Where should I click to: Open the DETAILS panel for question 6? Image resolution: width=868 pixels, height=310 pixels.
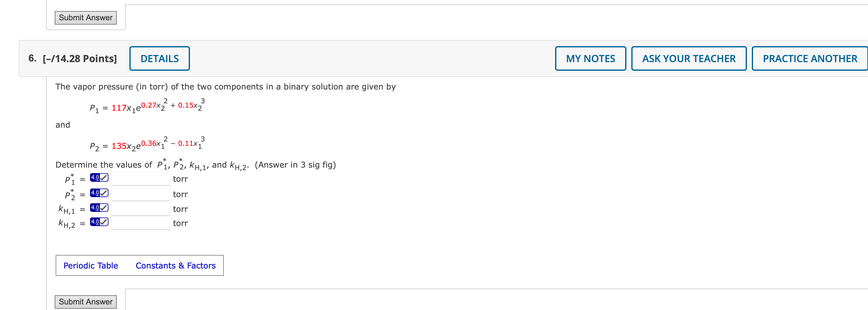click(x=160, y=58)
